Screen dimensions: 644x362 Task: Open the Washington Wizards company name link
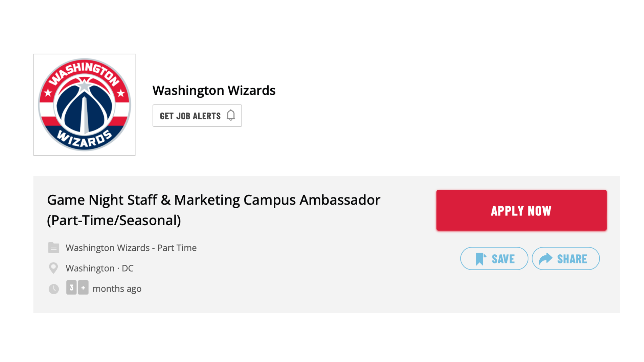pyautogui.click(x=214, y=90)
